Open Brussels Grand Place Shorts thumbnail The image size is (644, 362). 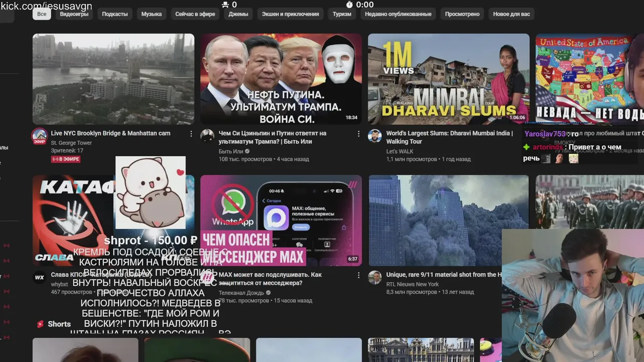[x=421, y=350]
